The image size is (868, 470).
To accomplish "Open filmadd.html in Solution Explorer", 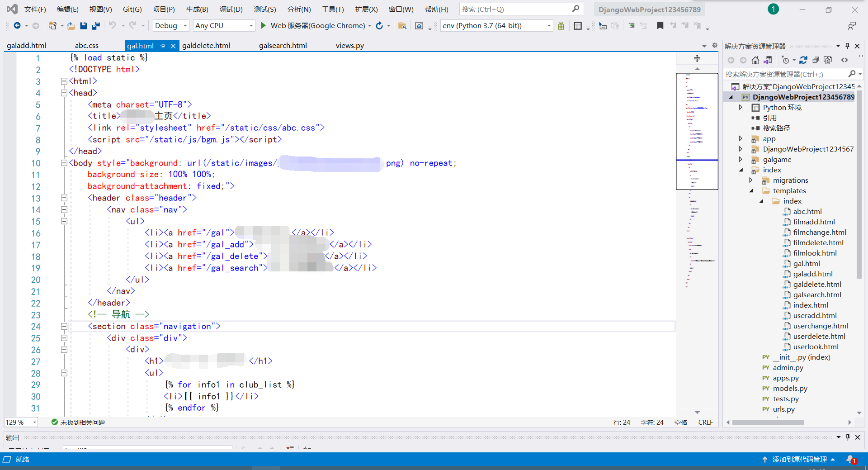I will point(814,222).
